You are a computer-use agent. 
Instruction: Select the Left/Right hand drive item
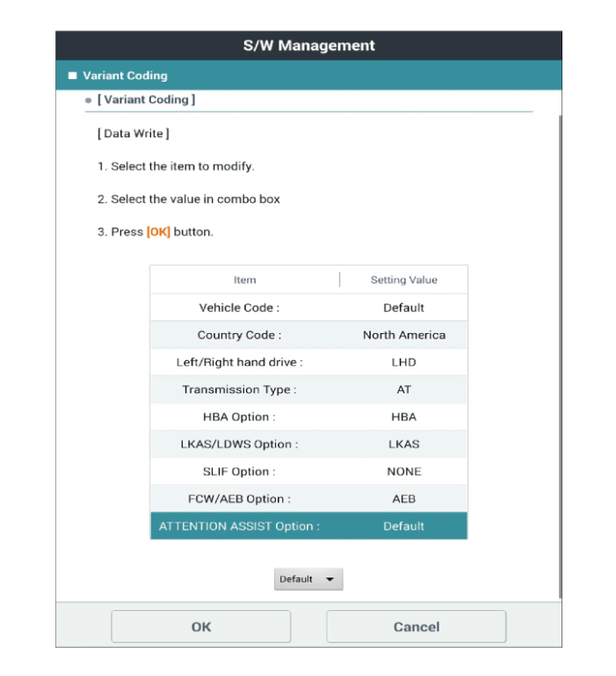point(239,362)
